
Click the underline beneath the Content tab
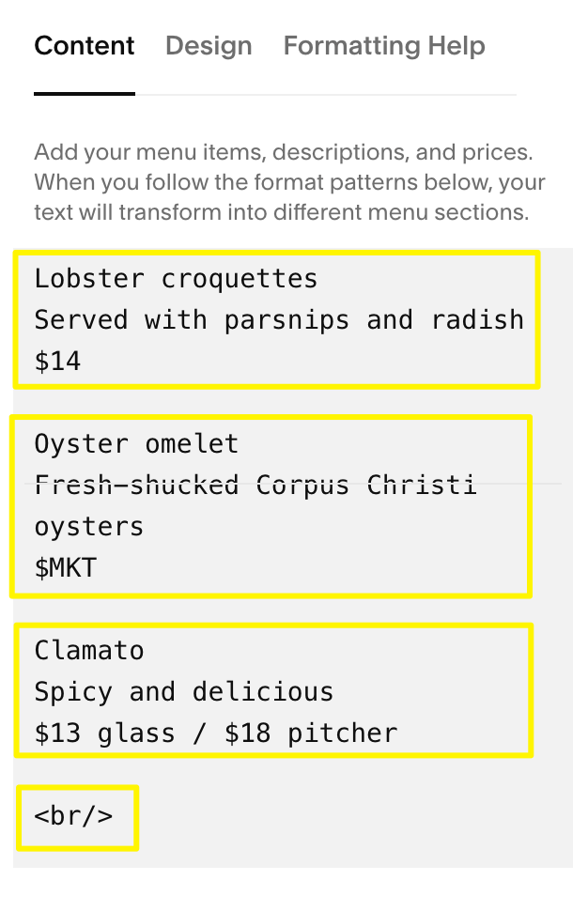click(x=84, y=92)
